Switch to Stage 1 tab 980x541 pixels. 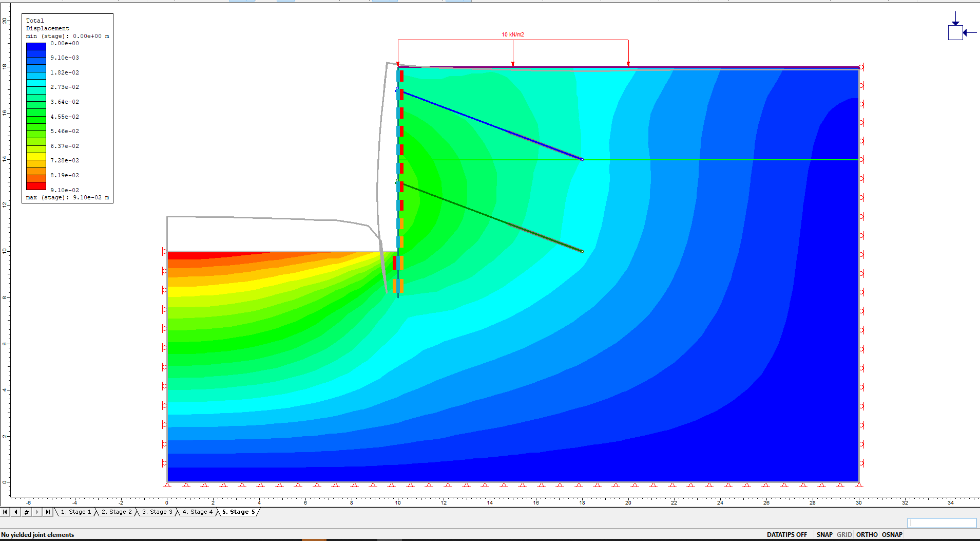pos(76,512)
